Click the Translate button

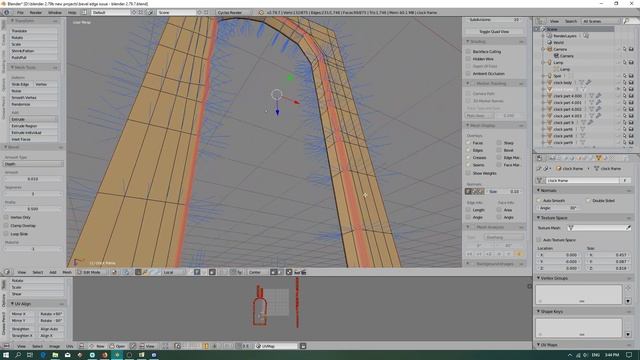tap(33, 31)
